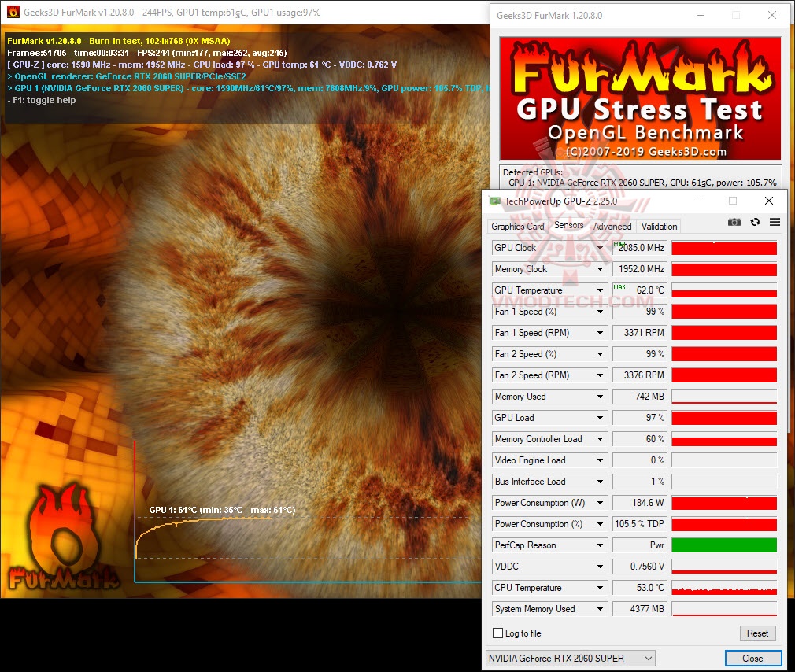Open the Power Consumption (W) dropdown
Image resolution: width=795 pixels, height=672 pixels.
point(600,504)
